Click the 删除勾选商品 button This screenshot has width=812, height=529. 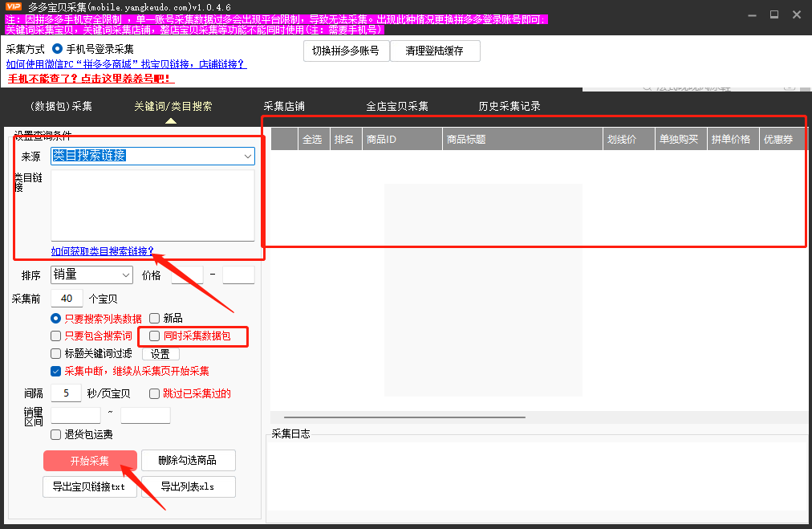click(x=188, y=460)
